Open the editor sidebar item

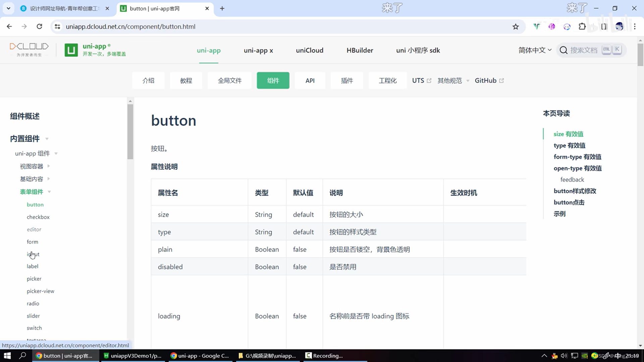coord(34,230)
